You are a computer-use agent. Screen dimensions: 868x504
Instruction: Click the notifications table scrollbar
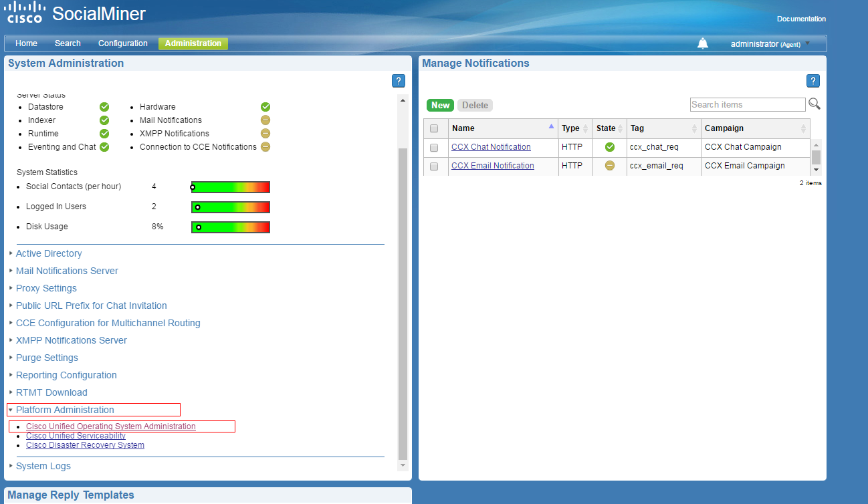816,157
